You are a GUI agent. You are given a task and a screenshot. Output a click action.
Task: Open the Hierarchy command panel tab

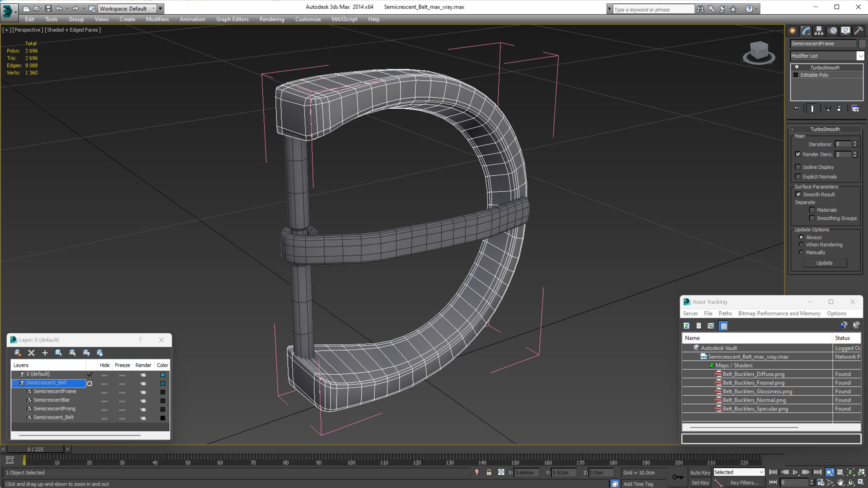[x=819, y=31]
